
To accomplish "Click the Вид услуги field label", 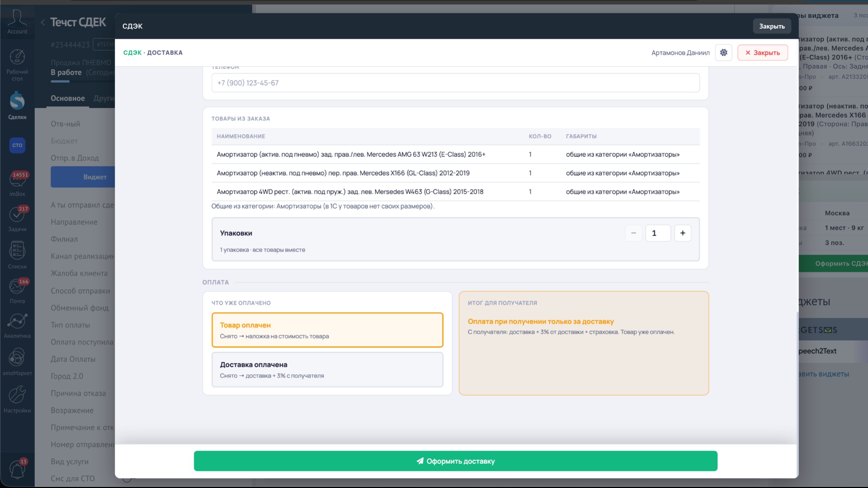I will (69, 462).
